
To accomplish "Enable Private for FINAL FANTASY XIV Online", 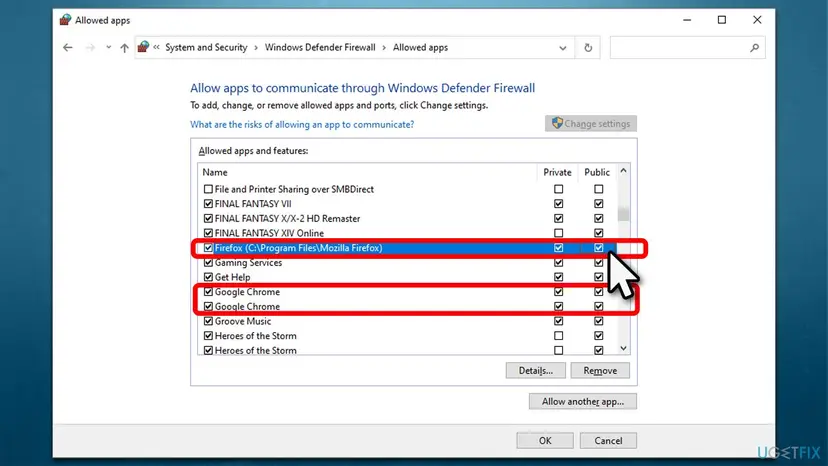I will (x=558, y=233).
